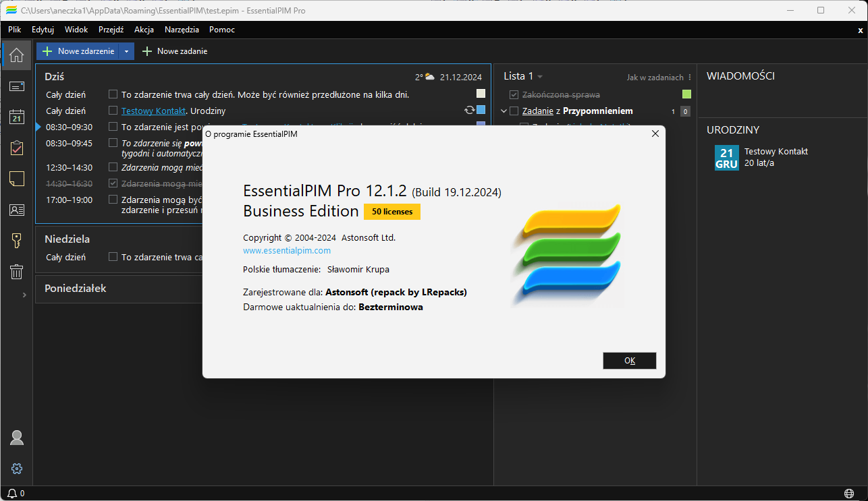Expand the sidebar with the chevron
Viewport: 868px width, 501px height.
[24, 295]
